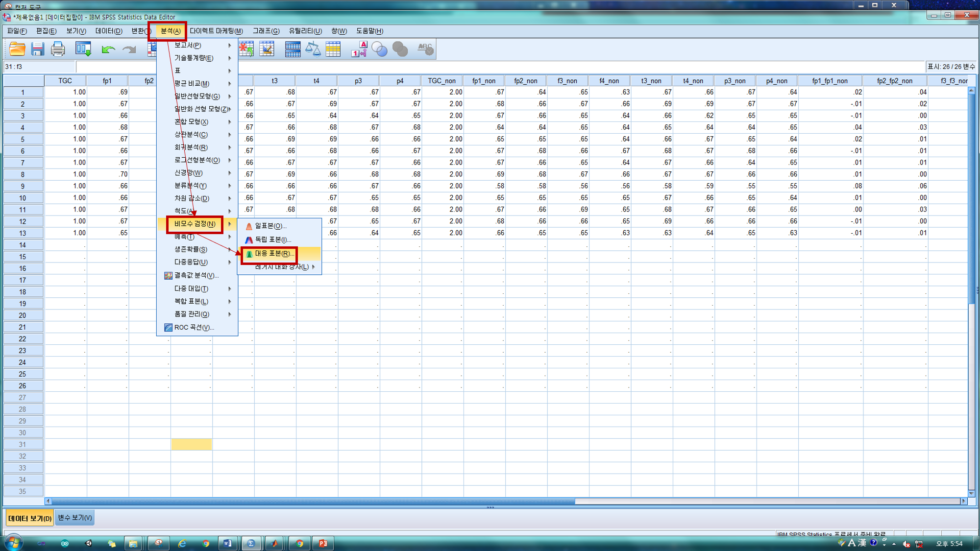Open the 그래프(G) menu
980x551 pixels.
(x=266, y=31)
